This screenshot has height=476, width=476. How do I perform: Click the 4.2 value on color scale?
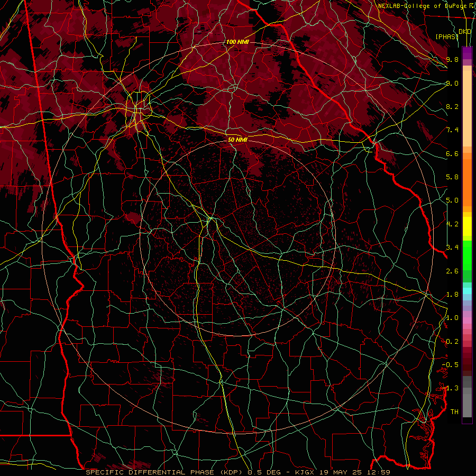click(x=452, y=224)
